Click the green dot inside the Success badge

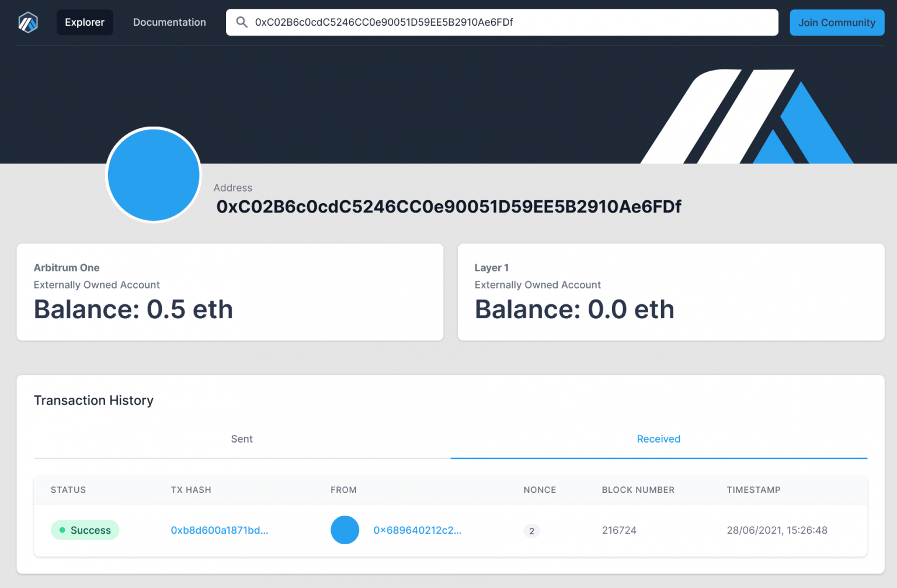click(x=63, y=530)
